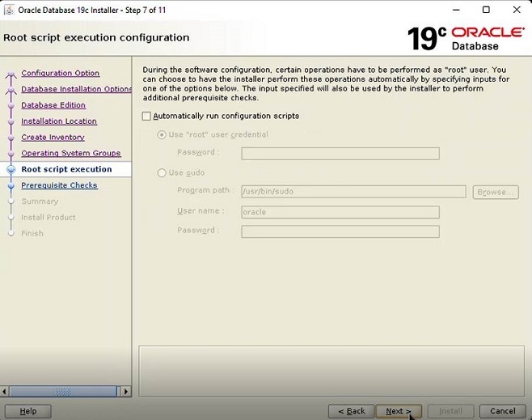This screenshot has width=532, height=420.
Task: Click the sudo User name field
Action: click(340, 212)
